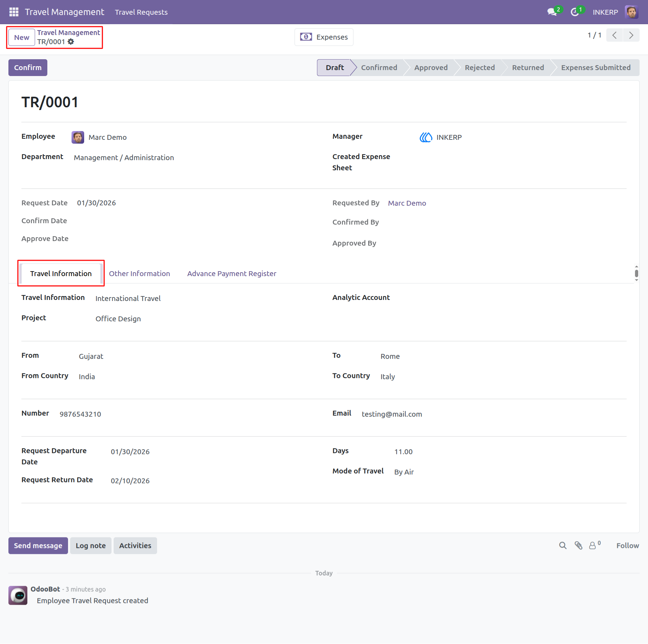
Task: Select the Expenses Submitted status stage
Action: [x=596, y=68]
